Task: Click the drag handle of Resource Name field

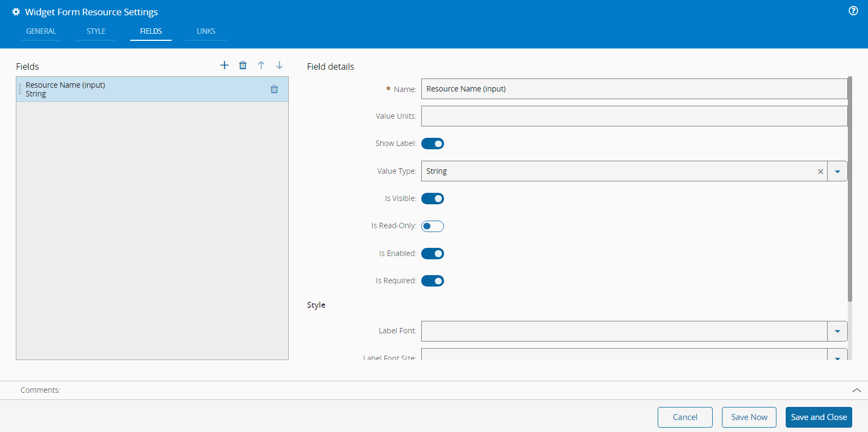Action: pyautogui.click(x=20, y=89)
